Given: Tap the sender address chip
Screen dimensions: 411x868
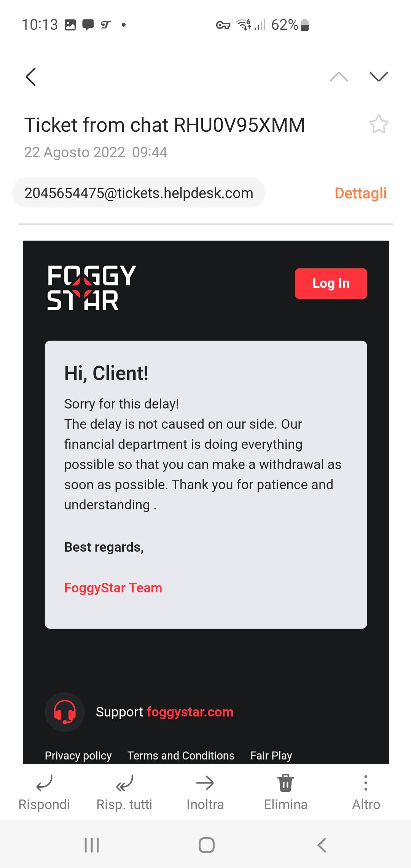Looking at the screenshot, I should coord(139,193).
